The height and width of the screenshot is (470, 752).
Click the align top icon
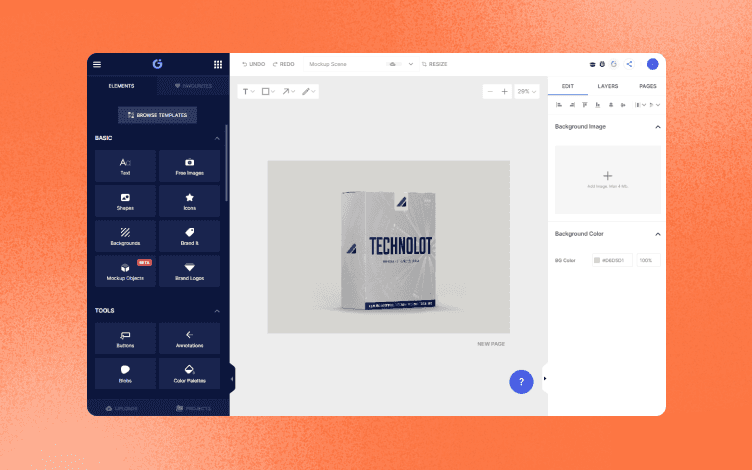point(585,105)
